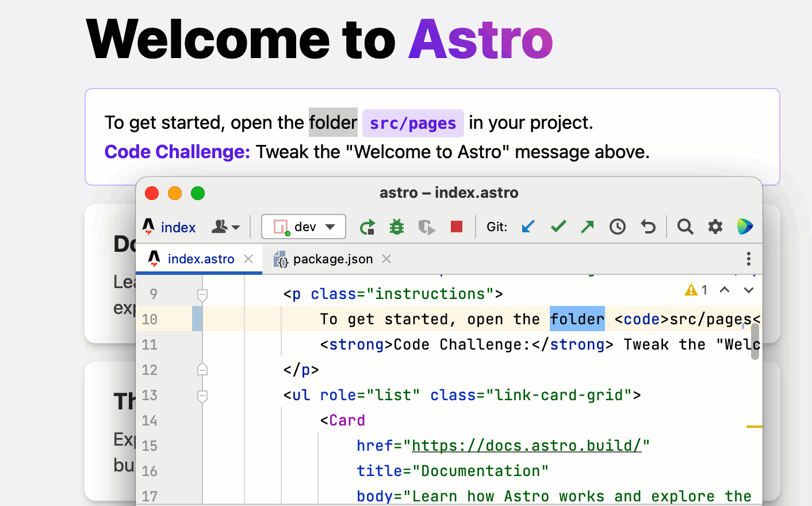Viewport: 812px width, 506px height.
Task: Open the dev run configuration dropdown
Action: click(x=304, y=227)
